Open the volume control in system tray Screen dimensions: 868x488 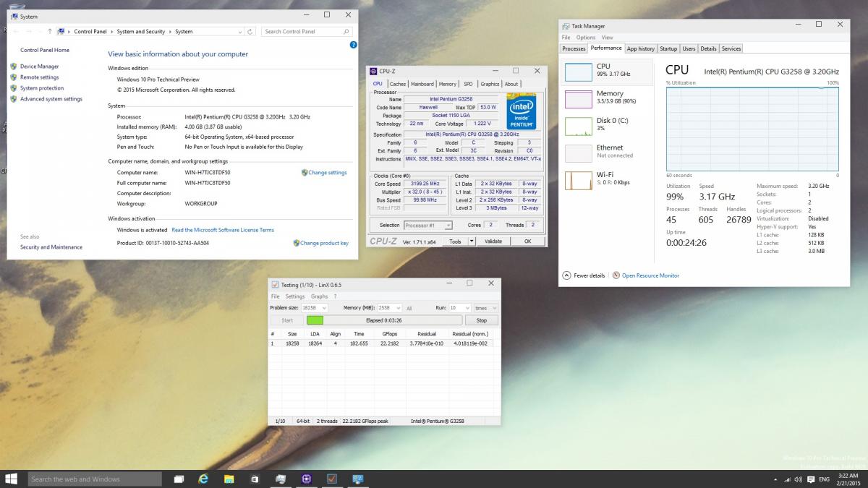(x=798, y=479)
